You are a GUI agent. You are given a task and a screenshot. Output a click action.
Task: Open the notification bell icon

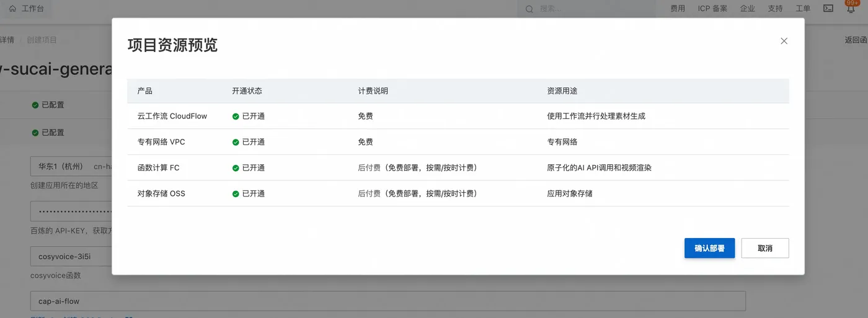(851, 9)
